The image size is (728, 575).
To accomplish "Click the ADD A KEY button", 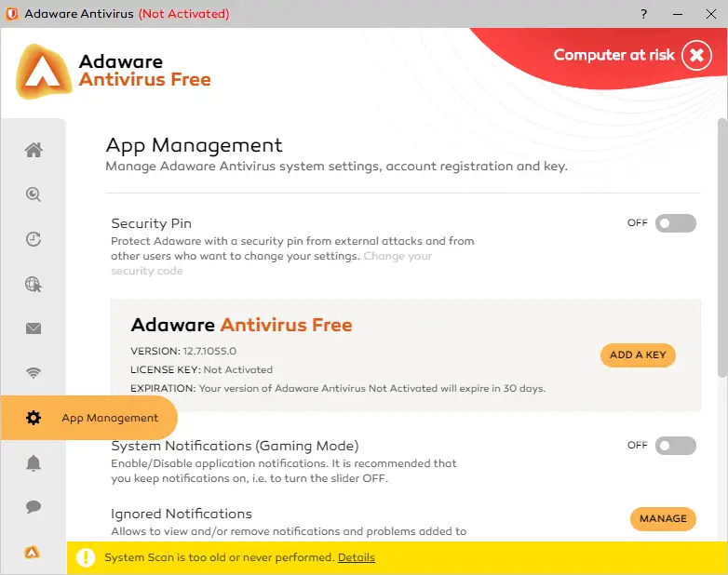I will [638, 355].
